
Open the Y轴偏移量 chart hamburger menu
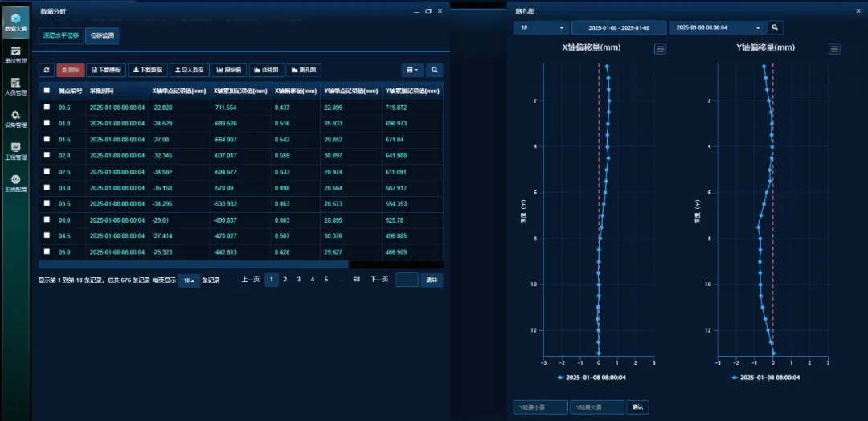834,49
